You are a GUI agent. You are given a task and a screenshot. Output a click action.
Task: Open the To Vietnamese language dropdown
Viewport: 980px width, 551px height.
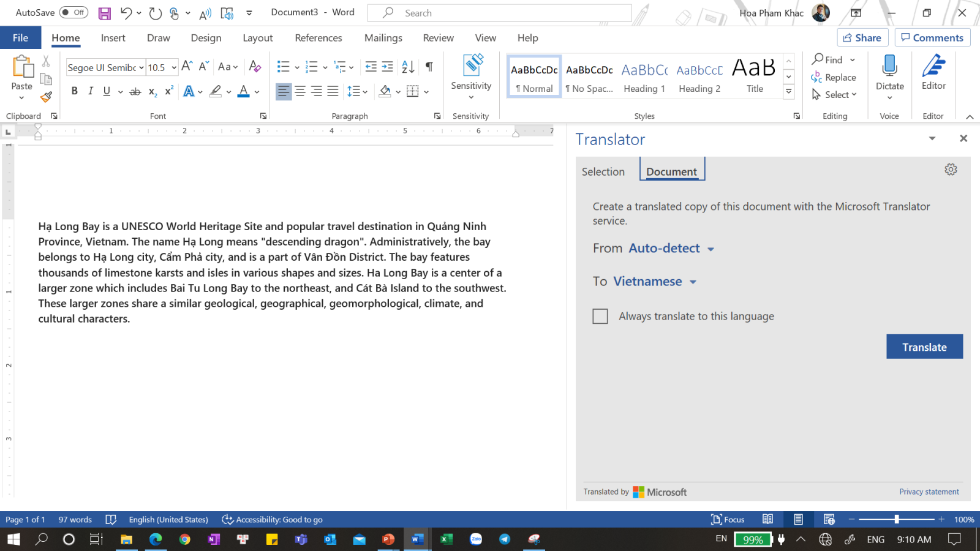click(x=655, y=282)
